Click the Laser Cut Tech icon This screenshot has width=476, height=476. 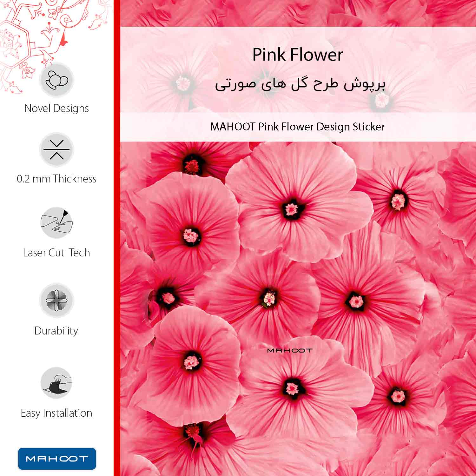(x=56, y=223)
